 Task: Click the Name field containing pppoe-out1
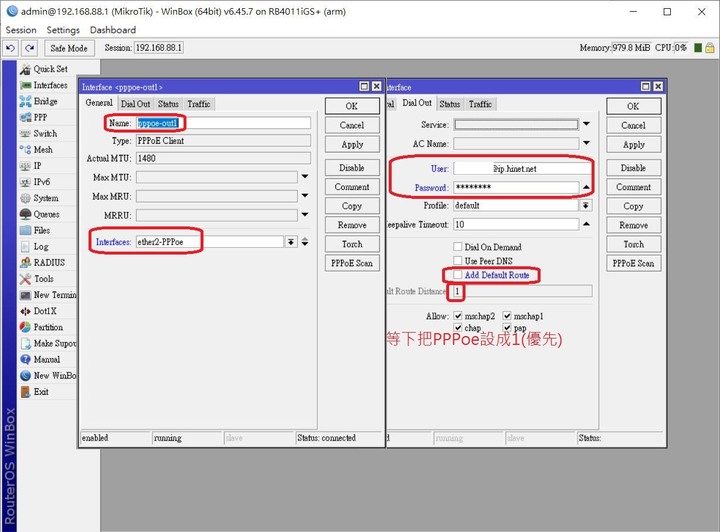tap(223, 123)
